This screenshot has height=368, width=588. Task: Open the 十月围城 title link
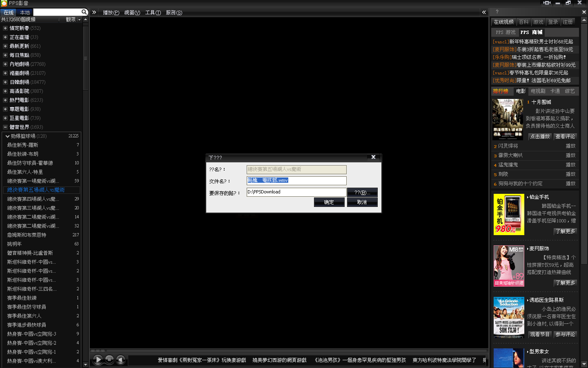click(x=541, y=102)
